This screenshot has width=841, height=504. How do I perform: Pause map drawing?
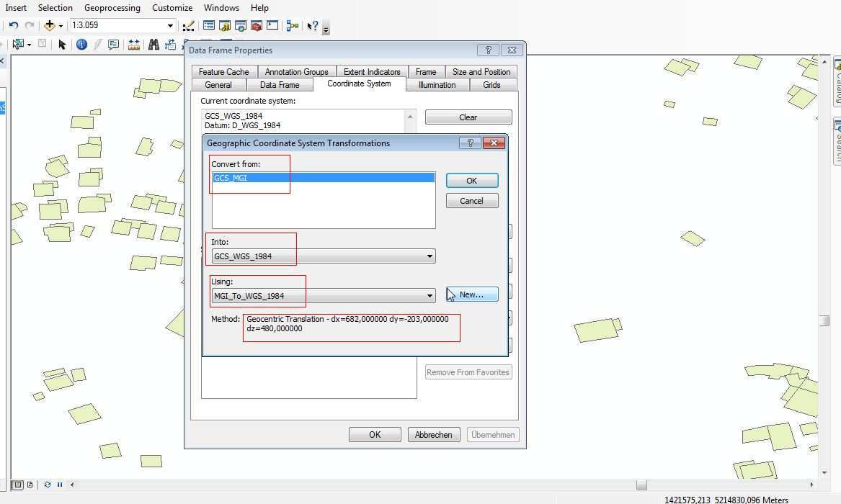tap(60, 485)
